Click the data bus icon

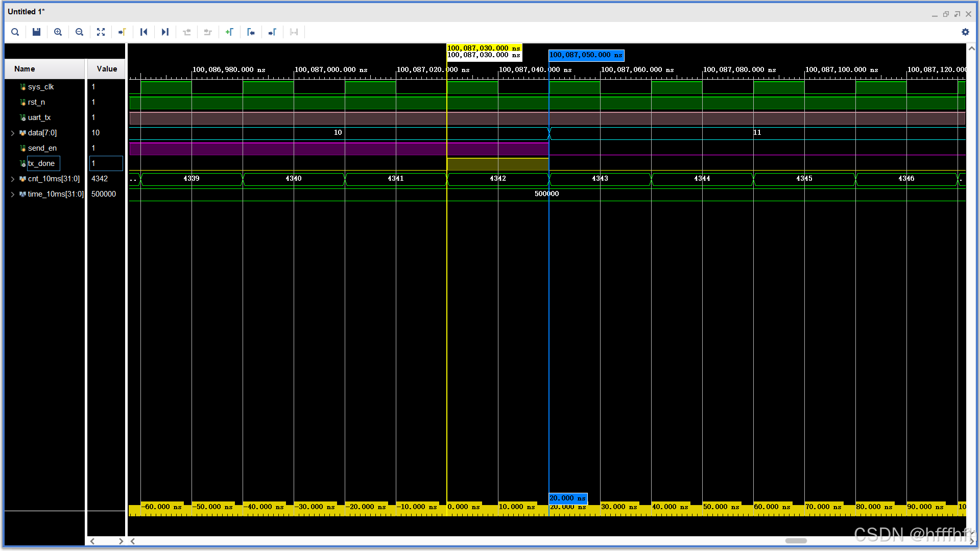[x=22, y=133]
